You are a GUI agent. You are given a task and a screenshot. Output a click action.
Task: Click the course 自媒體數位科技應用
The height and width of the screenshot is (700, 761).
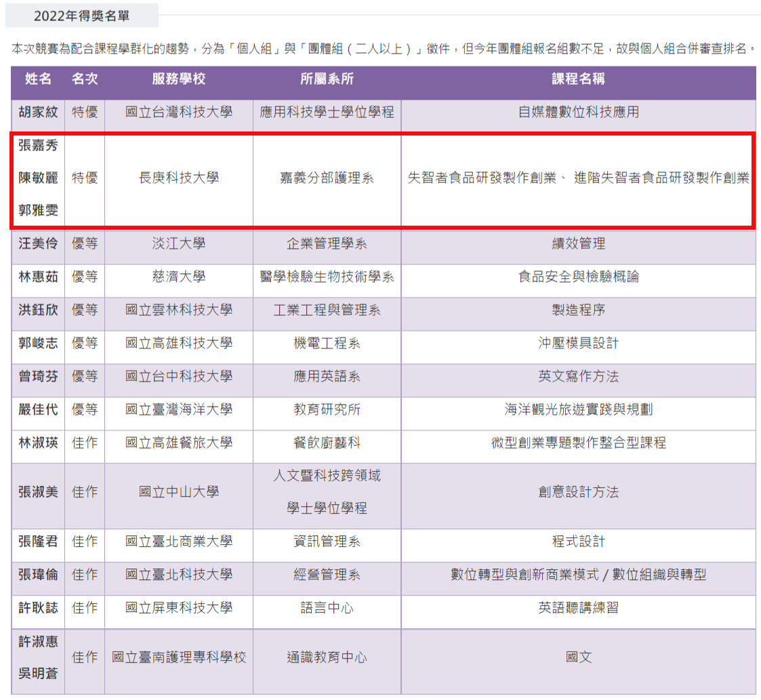tap(578, 112)
